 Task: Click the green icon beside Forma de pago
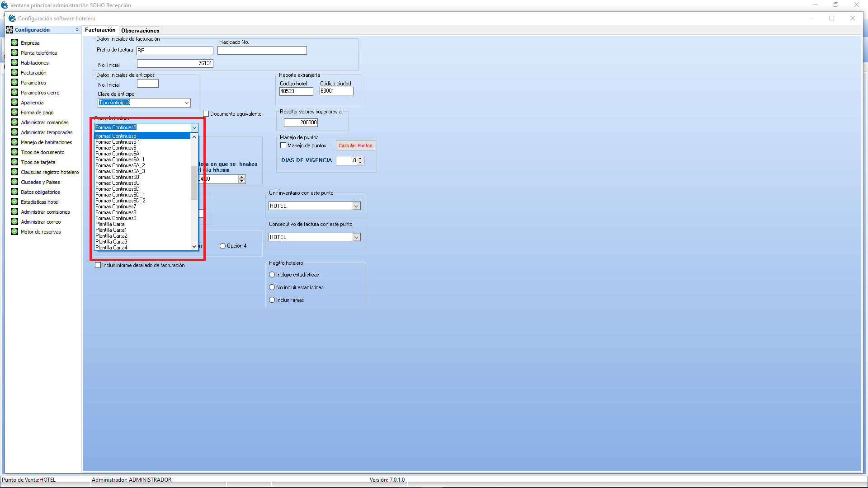[x=14, y=112]
